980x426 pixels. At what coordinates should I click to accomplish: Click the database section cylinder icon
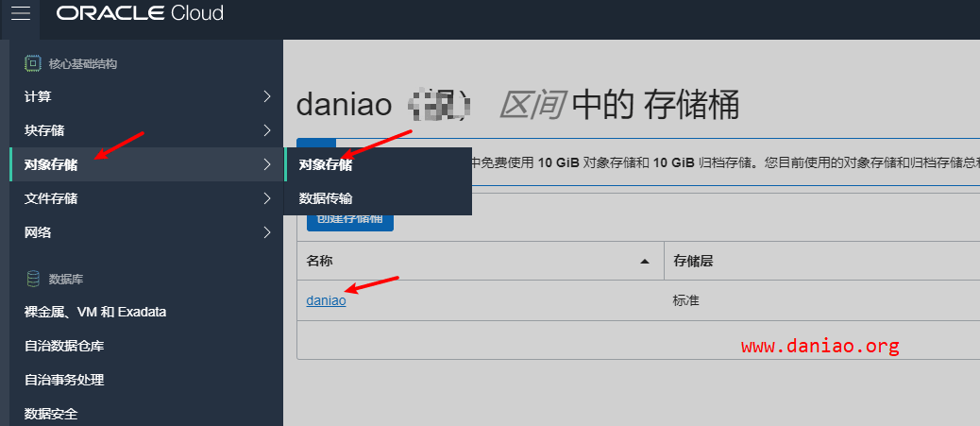click(32, 279)
